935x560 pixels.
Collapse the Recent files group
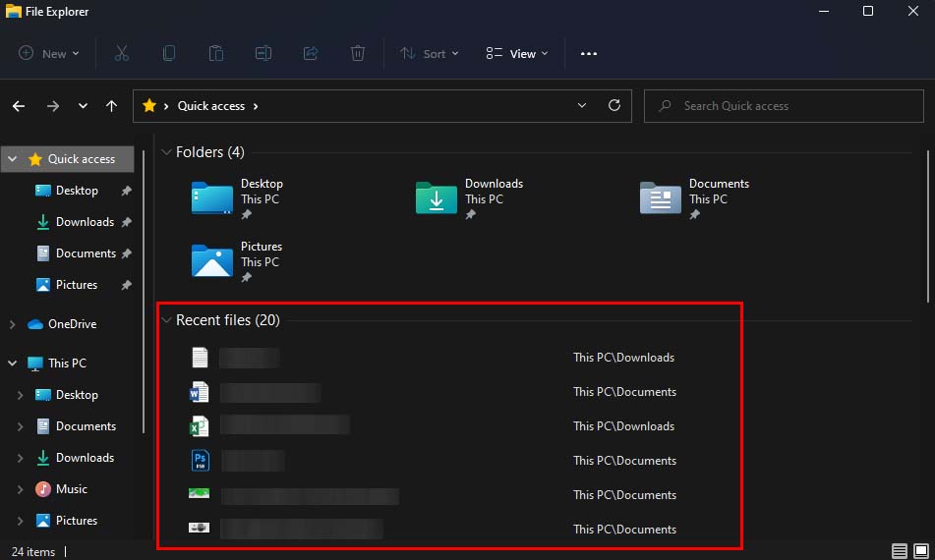point(167,320)
